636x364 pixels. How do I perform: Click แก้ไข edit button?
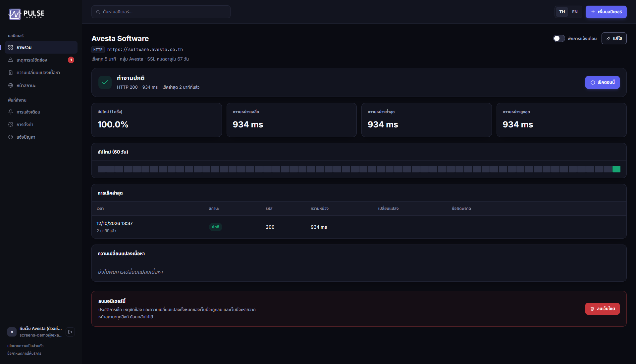pos(614,38)
